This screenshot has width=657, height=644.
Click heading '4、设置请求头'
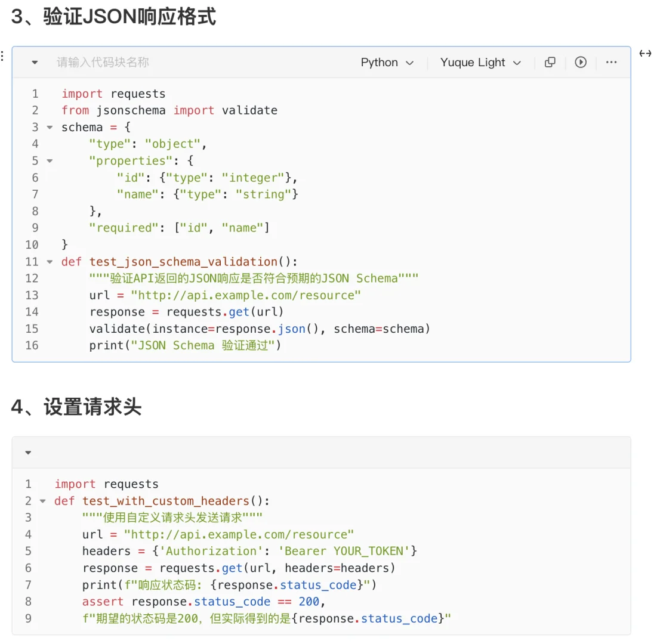coord(76,407)
